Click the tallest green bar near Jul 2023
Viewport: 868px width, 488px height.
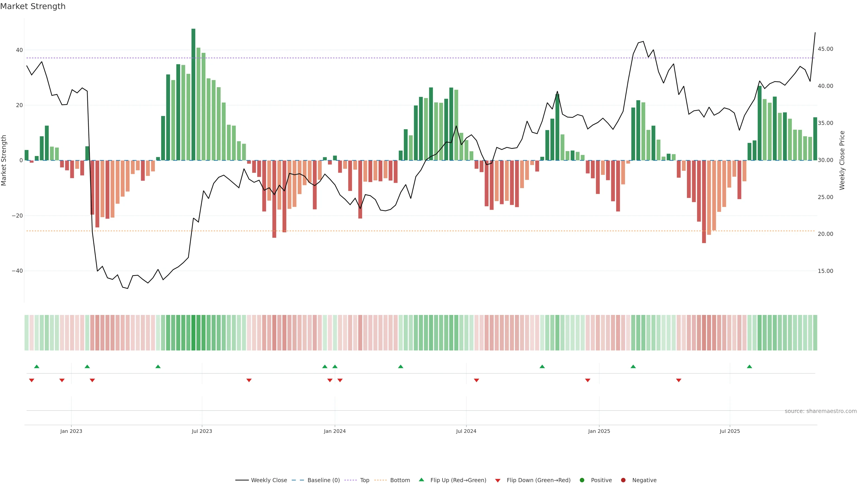tap(193, 94)
